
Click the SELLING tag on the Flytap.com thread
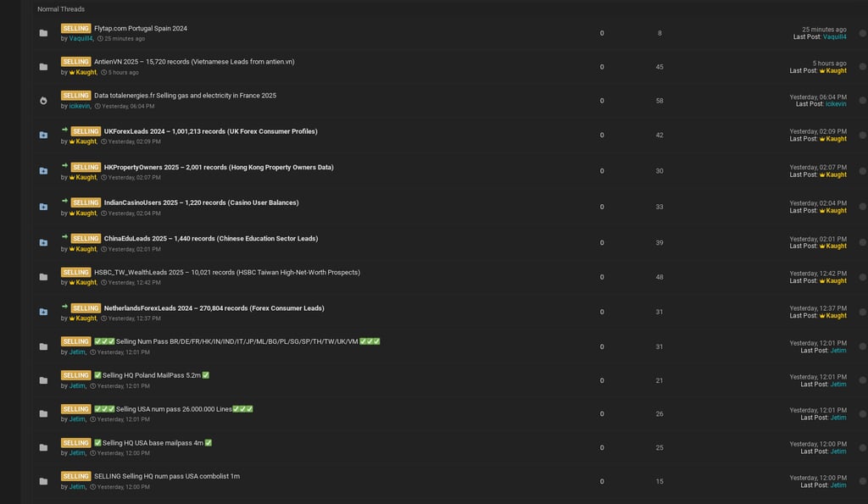75,28
